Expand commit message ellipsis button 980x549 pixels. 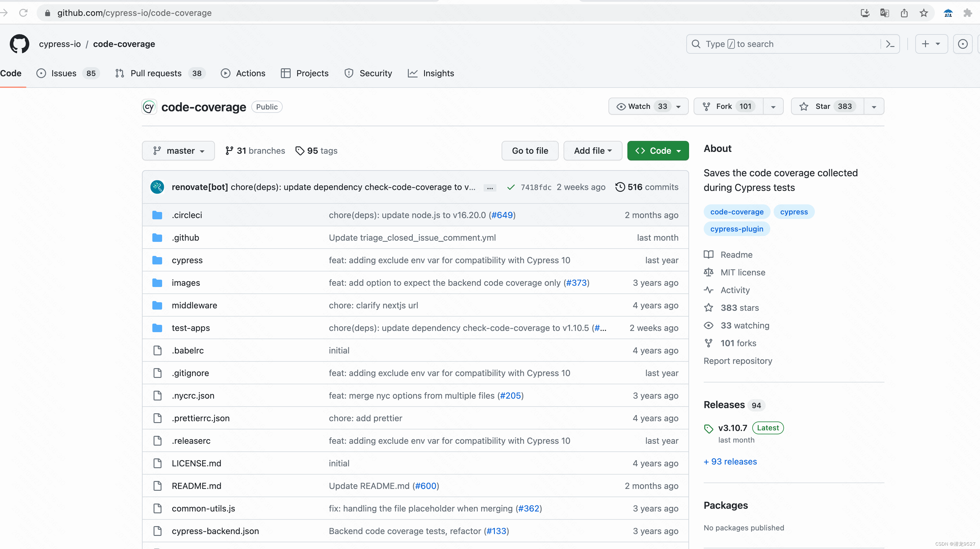pos(490,188)
